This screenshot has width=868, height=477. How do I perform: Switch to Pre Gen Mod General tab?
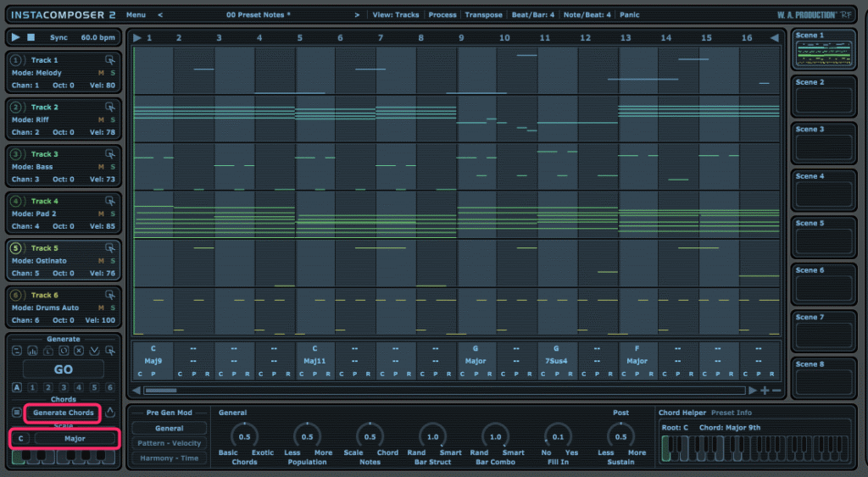coord(169,429)
